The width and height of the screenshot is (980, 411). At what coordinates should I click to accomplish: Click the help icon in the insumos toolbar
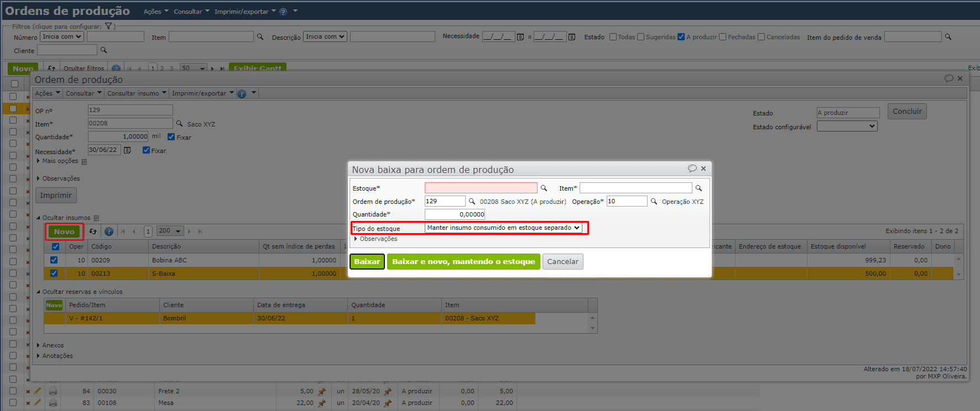tap(109, 231)
